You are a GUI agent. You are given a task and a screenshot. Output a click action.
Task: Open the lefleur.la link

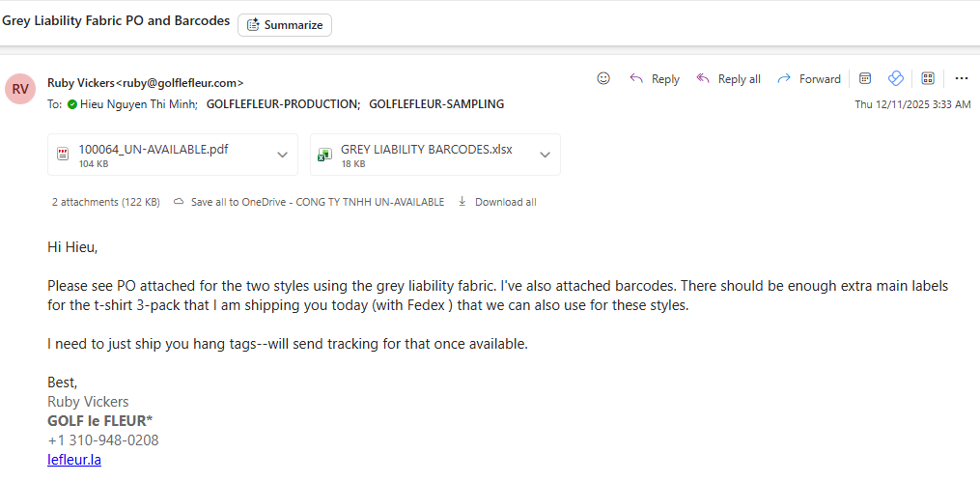pos(74,460)
